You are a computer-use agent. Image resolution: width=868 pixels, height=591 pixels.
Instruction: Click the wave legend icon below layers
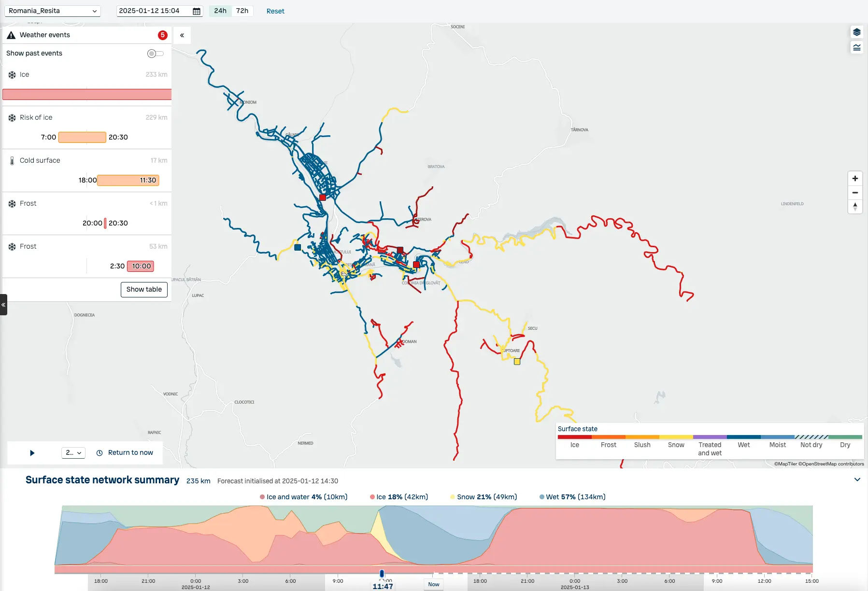[856, 47]
